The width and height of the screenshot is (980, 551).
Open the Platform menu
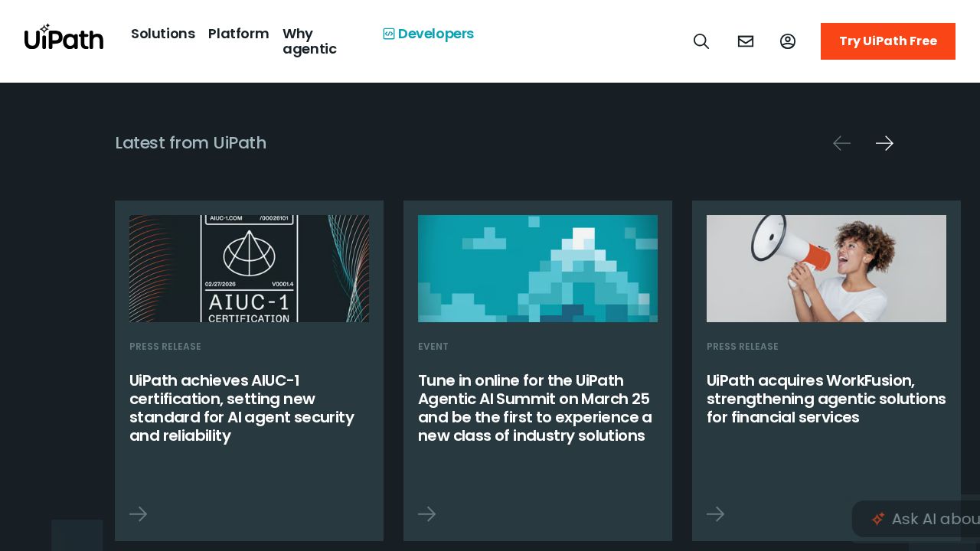(x=239, y=34)
